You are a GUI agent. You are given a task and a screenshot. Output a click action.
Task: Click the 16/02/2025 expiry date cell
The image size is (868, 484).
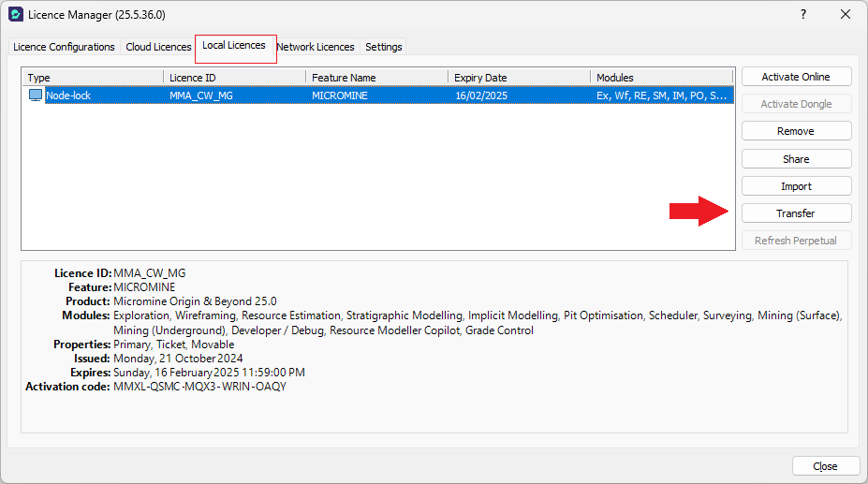(481, 95)
